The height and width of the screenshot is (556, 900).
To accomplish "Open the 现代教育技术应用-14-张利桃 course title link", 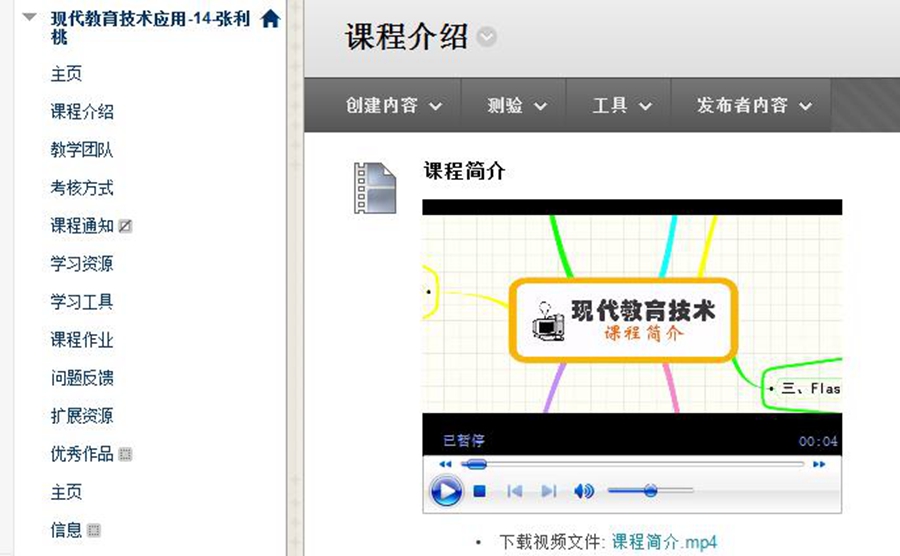I will (x=150, y=28).
